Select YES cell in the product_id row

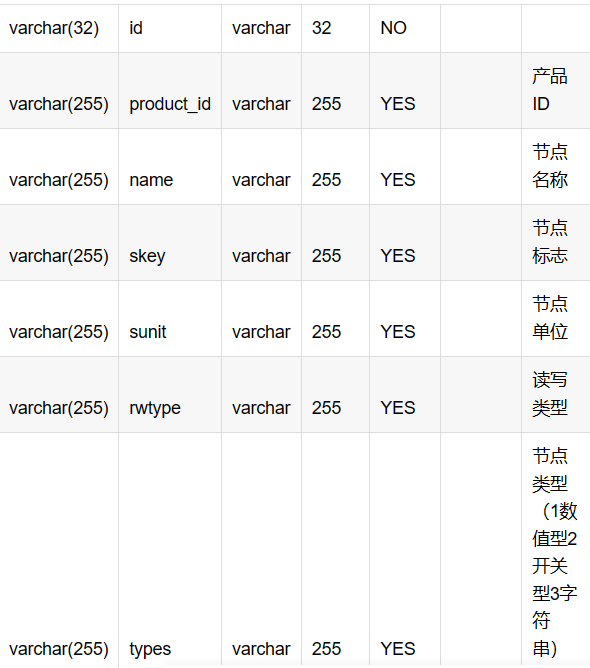click(x=405, y=91)
